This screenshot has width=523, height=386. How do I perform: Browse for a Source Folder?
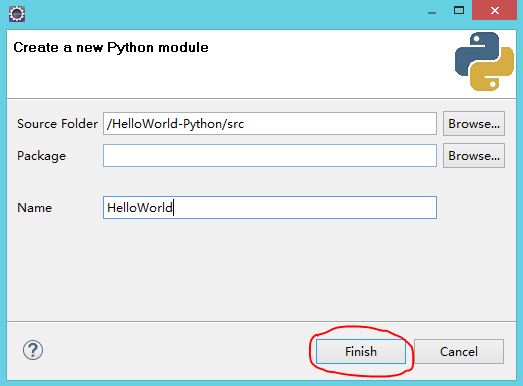click(474, 124)
